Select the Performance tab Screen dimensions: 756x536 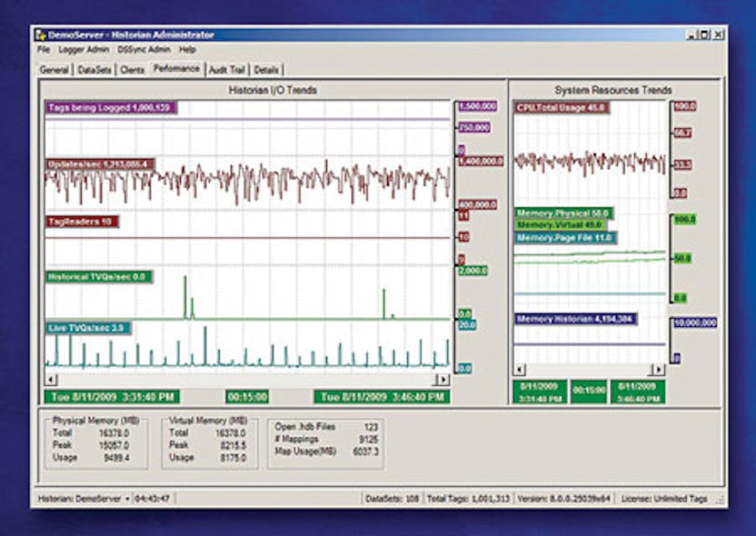176,69
